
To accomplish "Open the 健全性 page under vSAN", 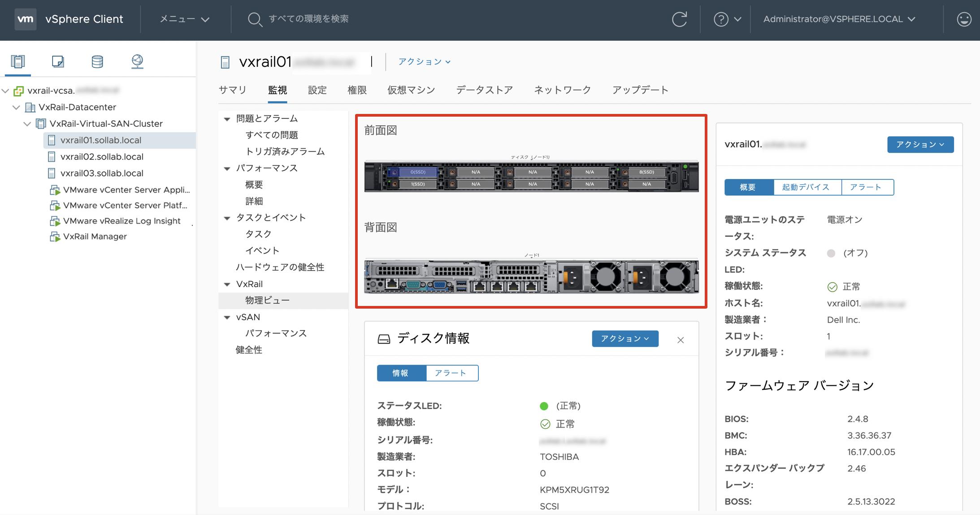I will tap(249, 350).
